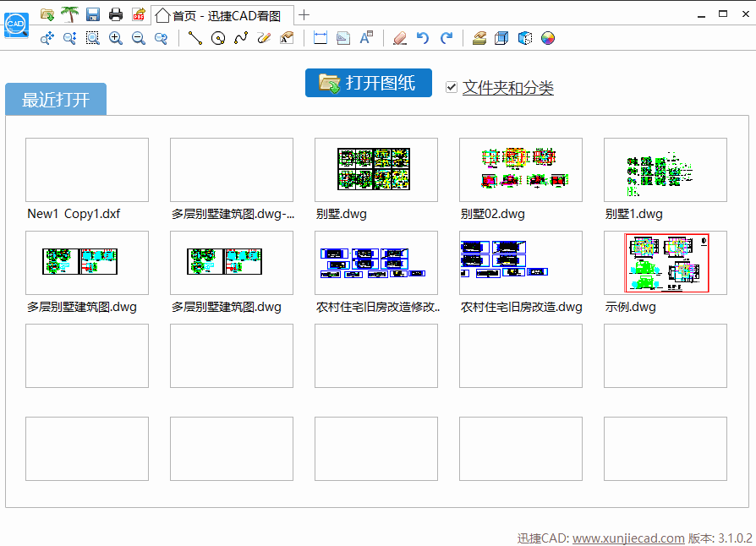Select the pan view tool
Image resolution: width=756 pixels, height=546 pixels.
[x=47, y=38]
